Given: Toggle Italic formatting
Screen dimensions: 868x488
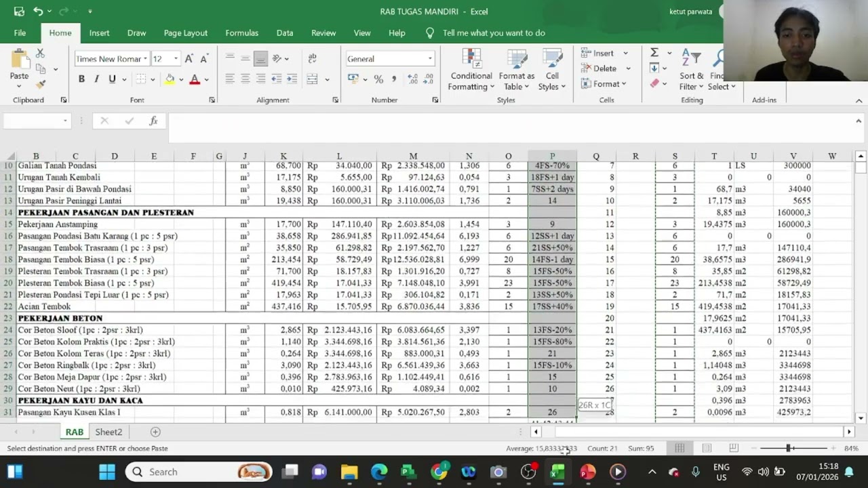Looking at the screenshot, I should click(x=96, y=79).
